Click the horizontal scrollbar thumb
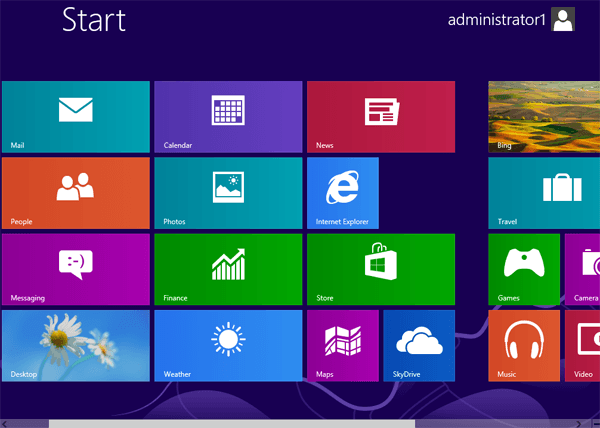Viewport: 600px width, 428px height. 232,424
